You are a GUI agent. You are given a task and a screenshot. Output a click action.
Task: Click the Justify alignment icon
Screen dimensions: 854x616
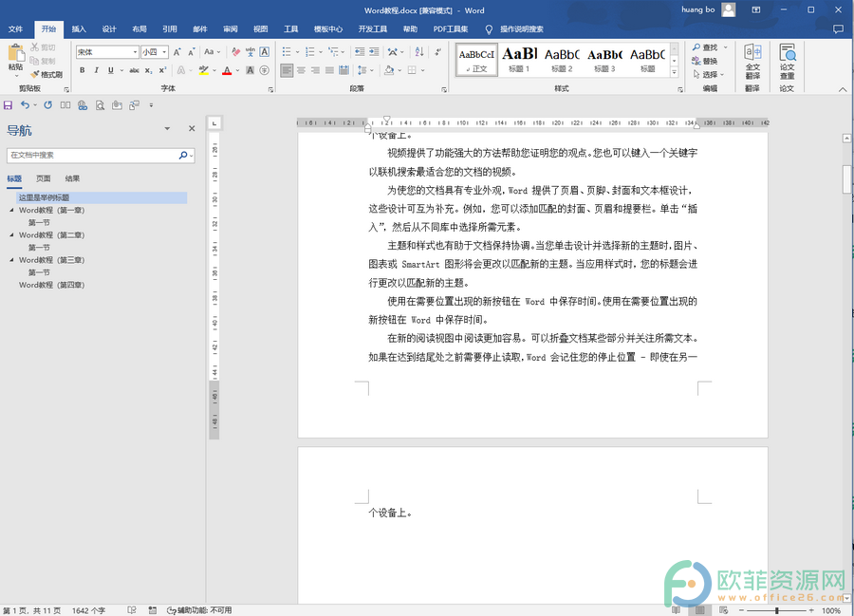tap(329, 70)
